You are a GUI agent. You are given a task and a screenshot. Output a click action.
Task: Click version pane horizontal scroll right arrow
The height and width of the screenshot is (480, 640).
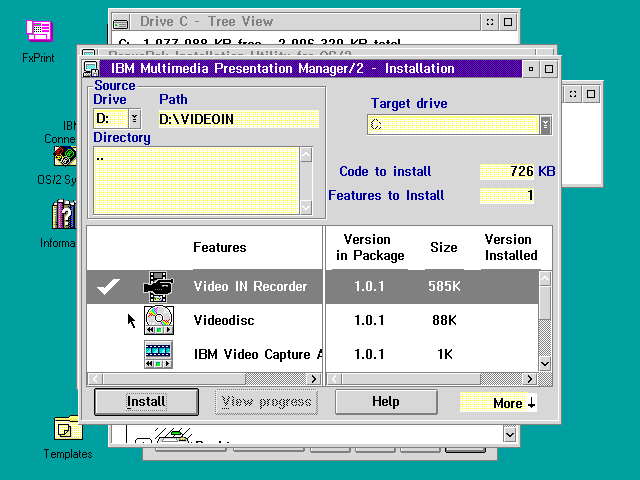point(530,379)
